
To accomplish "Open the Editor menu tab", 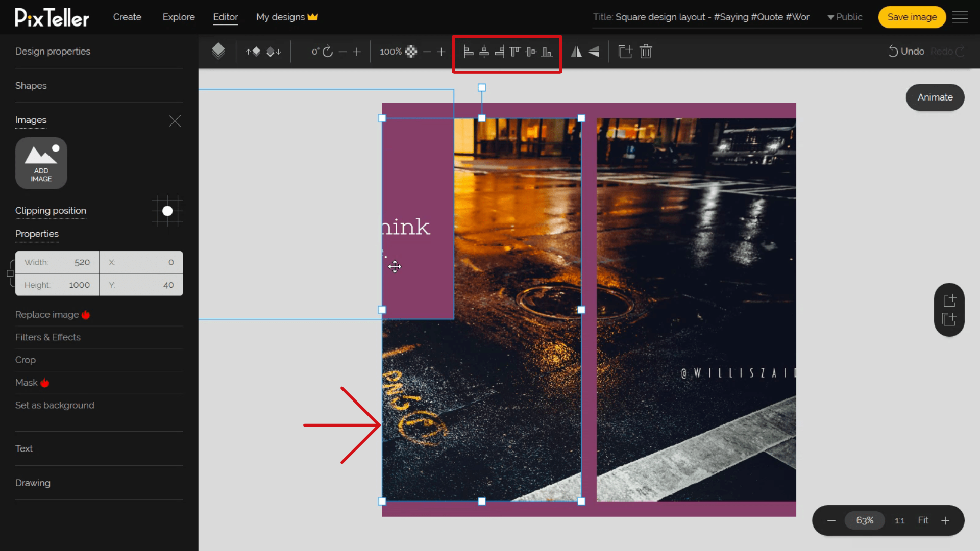I will pos(225,17).
